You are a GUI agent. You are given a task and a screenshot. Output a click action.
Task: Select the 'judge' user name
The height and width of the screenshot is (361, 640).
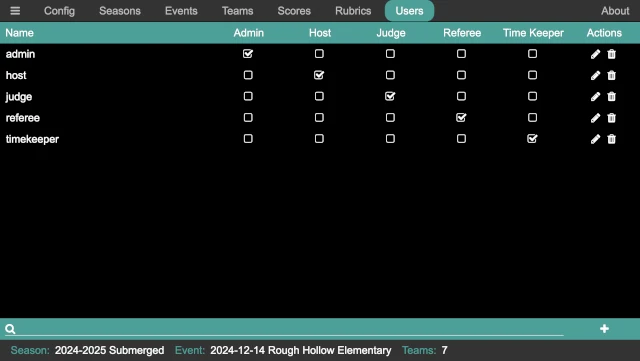(x=18, y=97)
